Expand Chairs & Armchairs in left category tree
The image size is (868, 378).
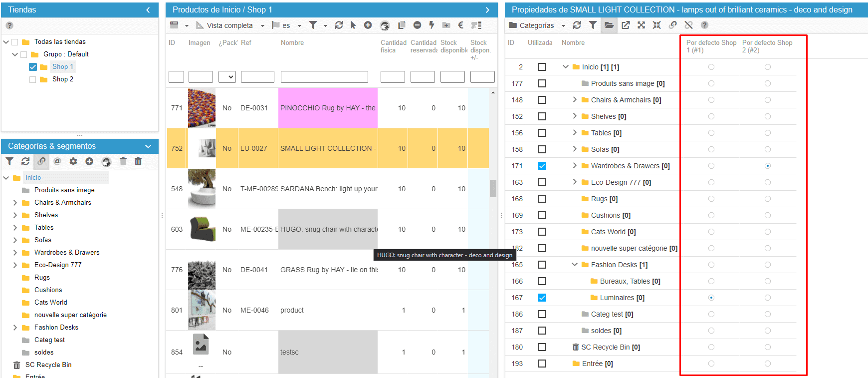(15, 203)
